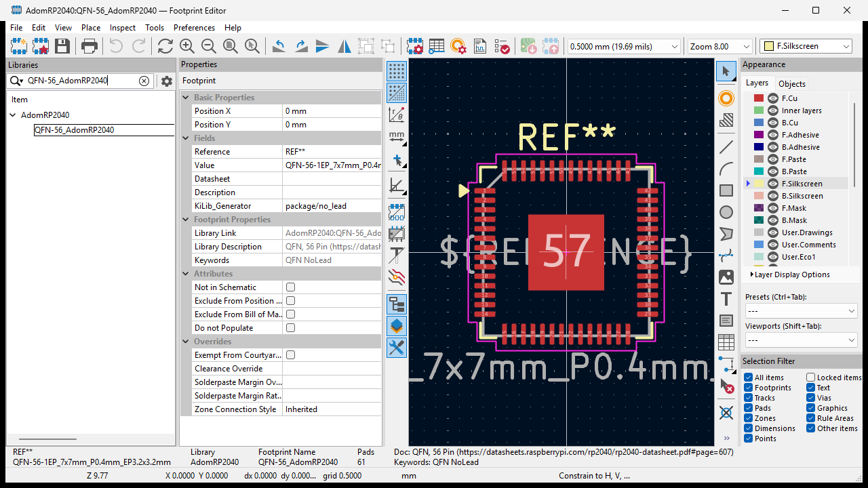Click the Print icon in toolbar
The image size is (868, 488).
90,46
